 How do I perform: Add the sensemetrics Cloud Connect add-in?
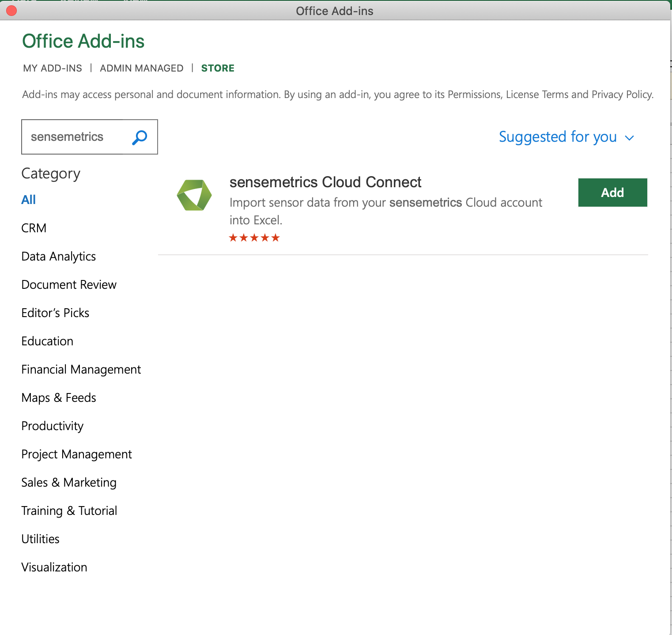coord(612,193)
